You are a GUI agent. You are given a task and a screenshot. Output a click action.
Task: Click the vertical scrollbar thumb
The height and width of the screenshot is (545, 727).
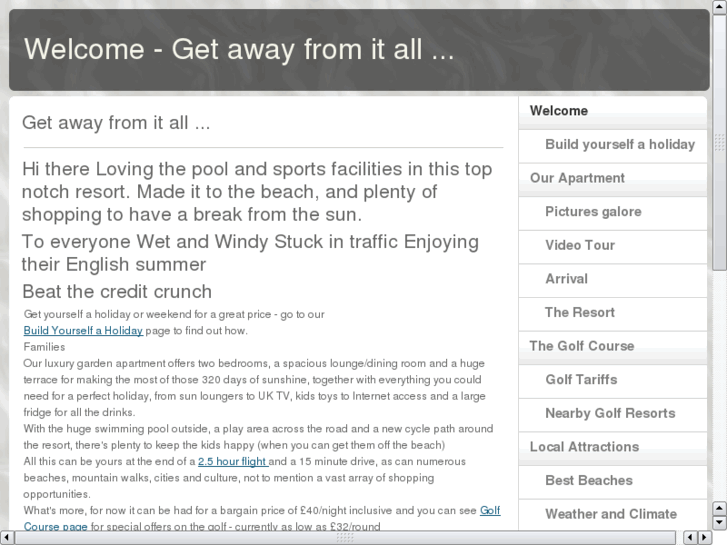tap(719, 141)
